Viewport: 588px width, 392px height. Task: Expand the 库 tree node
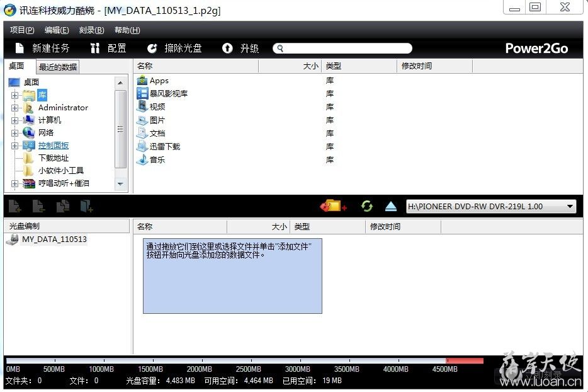click(x=14, y=95)
